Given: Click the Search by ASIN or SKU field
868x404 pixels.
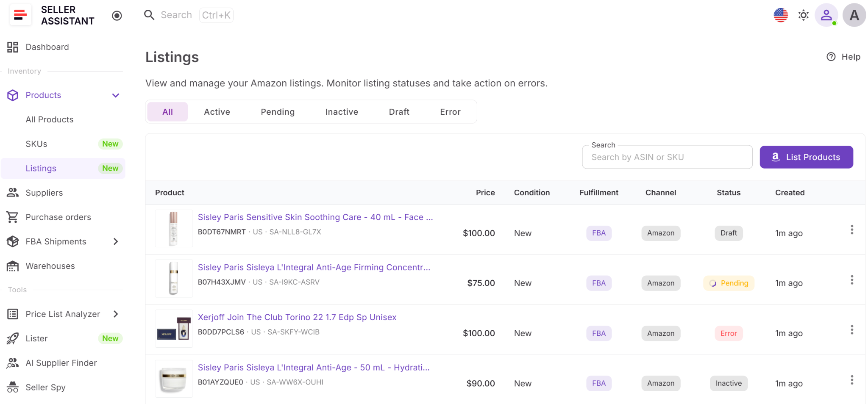Looking at the screenshot, I should 667,157.
